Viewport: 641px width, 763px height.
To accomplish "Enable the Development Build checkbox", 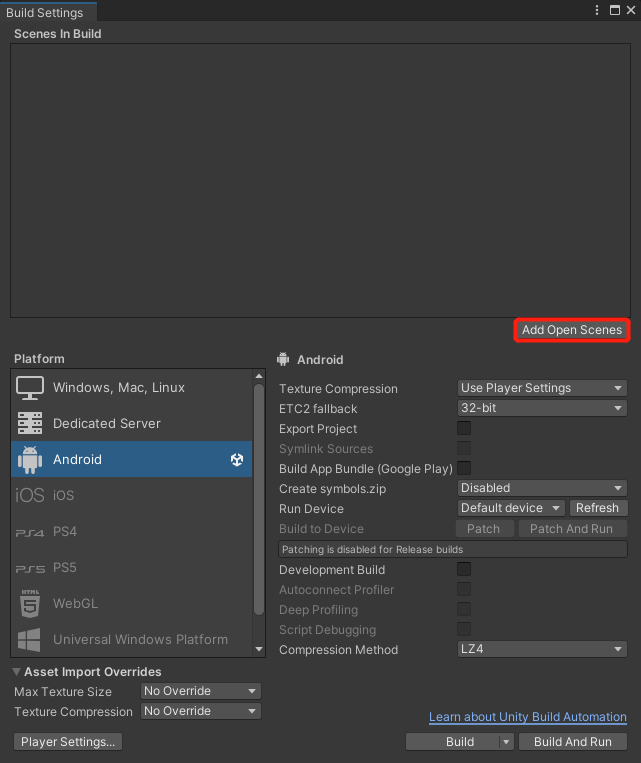I will 464,569.
